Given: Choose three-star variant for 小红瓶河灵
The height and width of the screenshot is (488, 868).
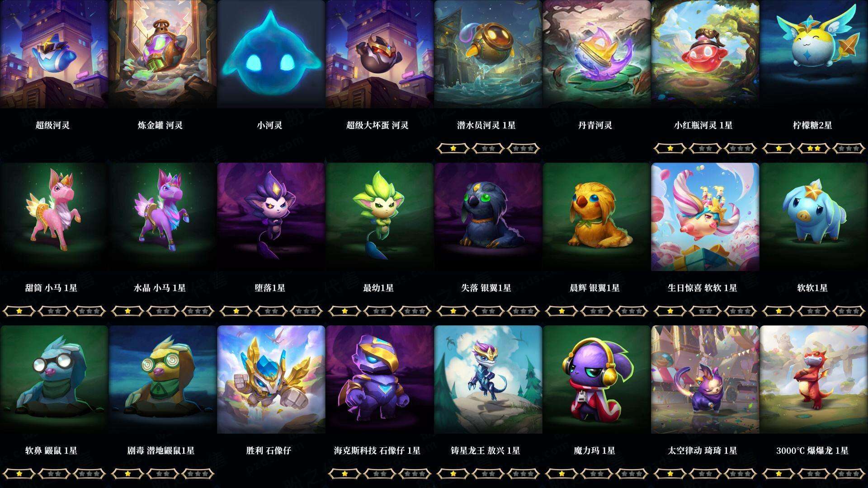Looking at the screenshot, I should tap(741, 148).
